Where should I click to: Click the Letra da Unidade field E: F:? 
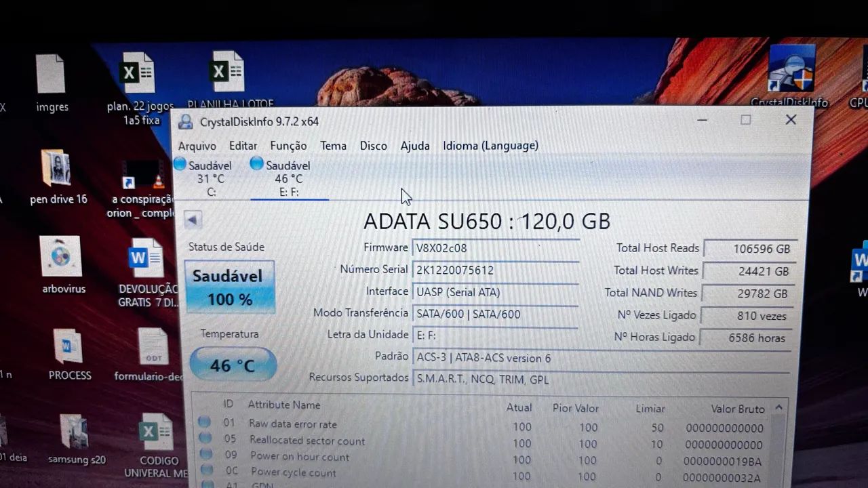(496, 335)
